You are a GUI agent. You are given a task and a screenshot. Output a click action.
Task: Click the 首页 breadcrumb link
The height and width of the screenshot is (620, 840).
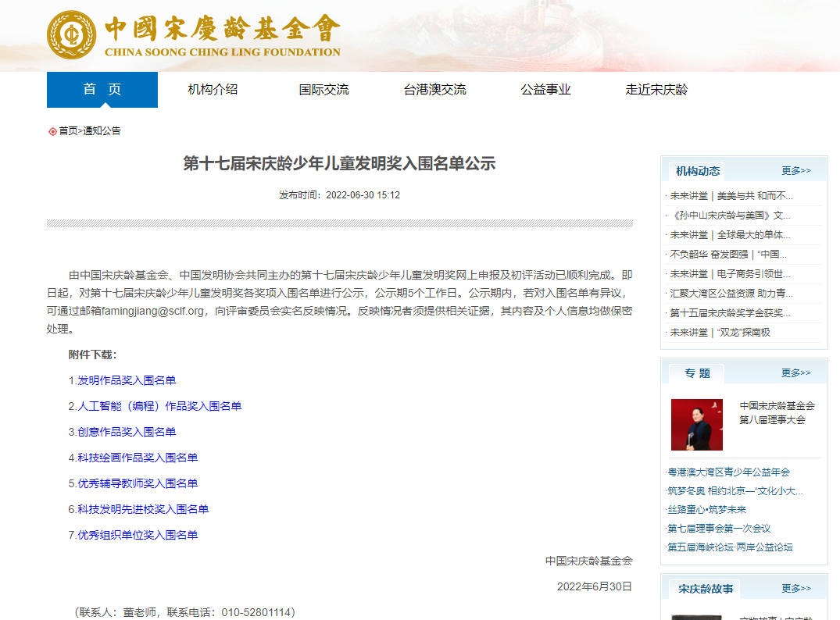point(68,130)
